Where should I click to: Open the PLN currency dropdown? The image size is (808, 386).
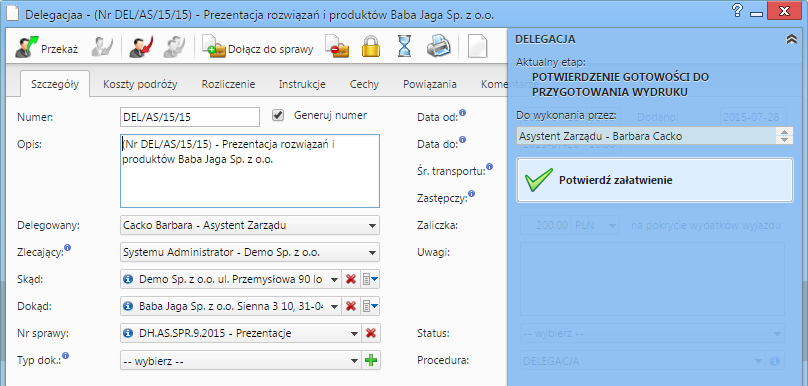click(x=596, y=225)
